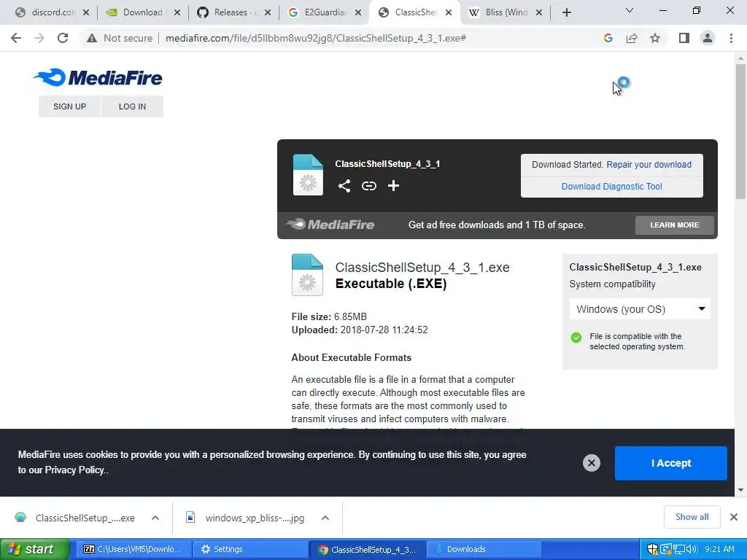This screenshot has height=560, width=747.
Task: Click the browser forward arrow
Action: 39,38
